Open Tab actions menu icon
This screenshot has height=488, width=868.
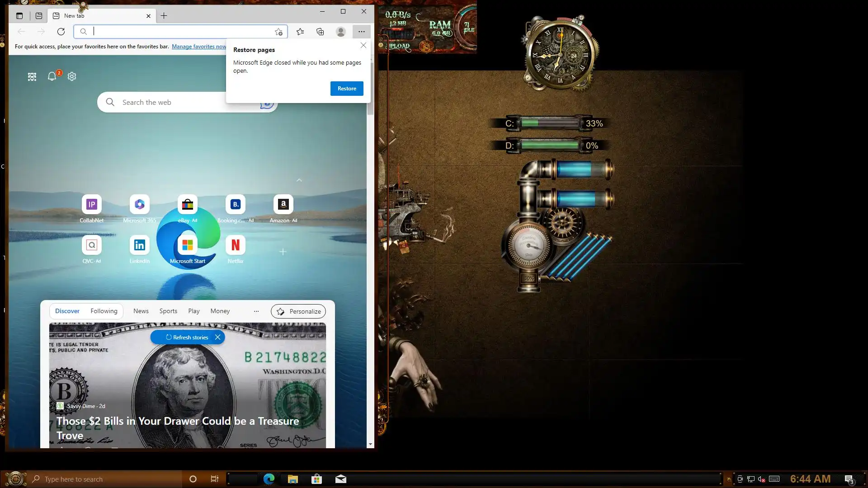pyautogui.click(x=19, y=16)
